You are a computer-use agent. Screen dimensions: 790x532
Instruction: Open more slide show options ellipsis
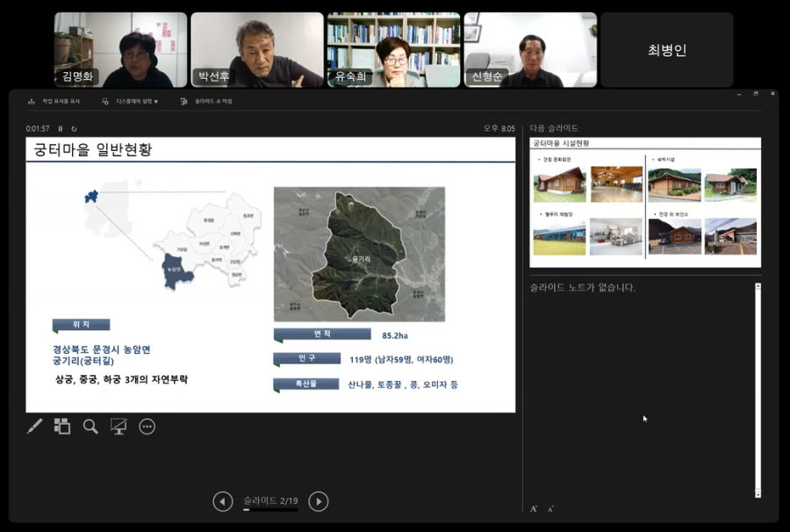tap(147, 427)
